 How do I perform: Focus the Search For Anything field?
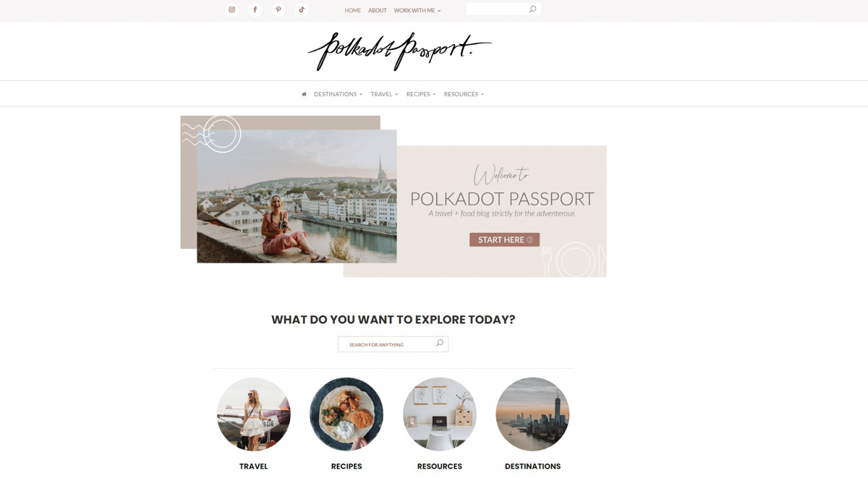(393, 344)
